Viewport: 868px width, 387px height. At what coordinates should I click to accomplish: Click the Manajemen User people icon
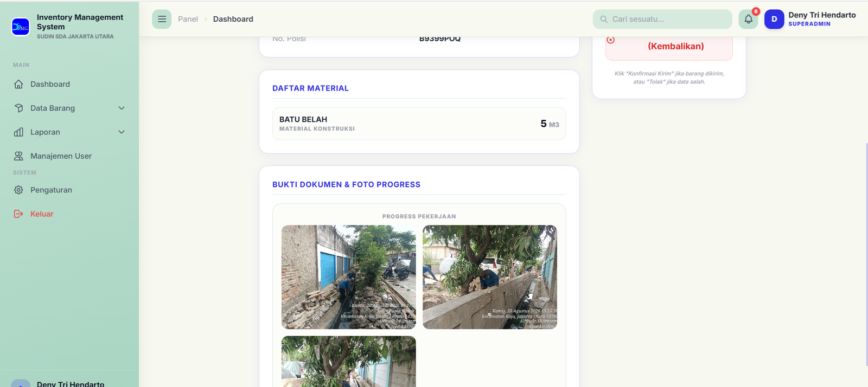(18, 156)
